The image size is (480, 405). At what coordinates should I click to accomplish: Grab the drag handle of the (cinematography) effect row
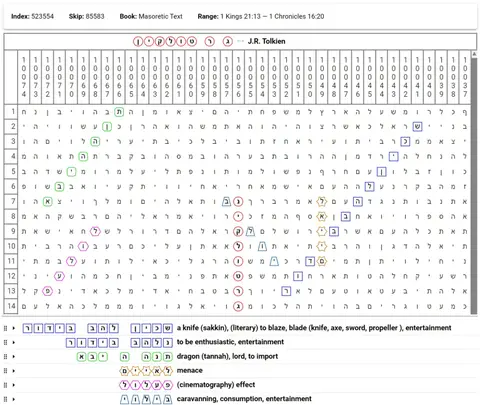point(5,385)
